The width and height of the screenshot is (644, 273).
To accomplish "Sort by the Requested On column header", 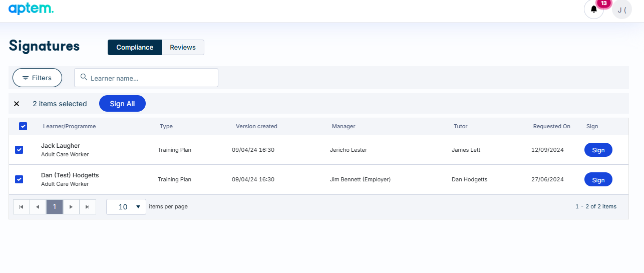I will tap(551, 126).
